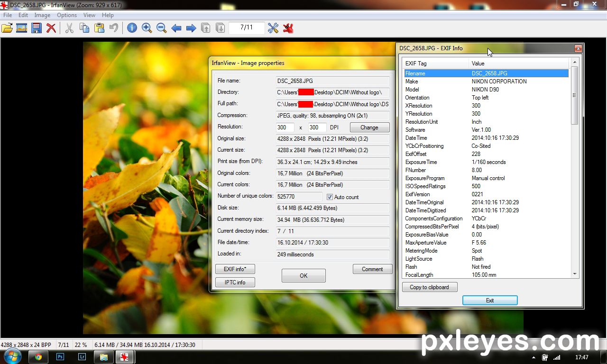The image size is (607, 364).
Task: Click the 7/11 image index field
Action: [x=247, y=28]
